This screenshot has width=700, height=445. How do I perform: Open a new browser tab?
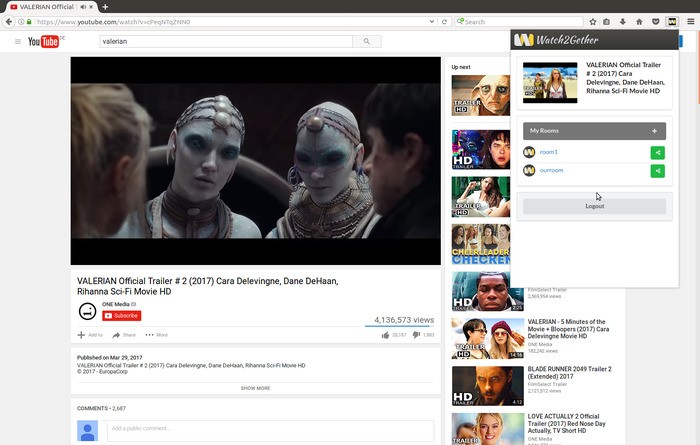pyautogui.click(x=105, y=7)
